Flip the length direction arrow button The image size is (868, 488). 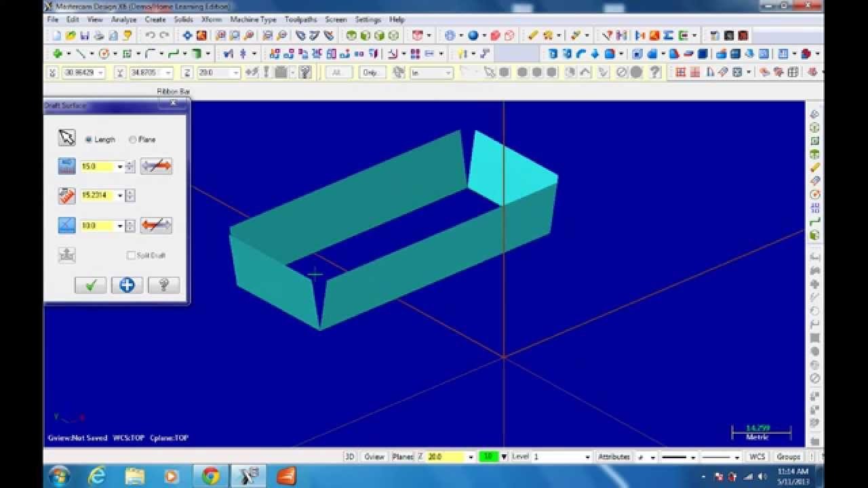coord(156,166)
